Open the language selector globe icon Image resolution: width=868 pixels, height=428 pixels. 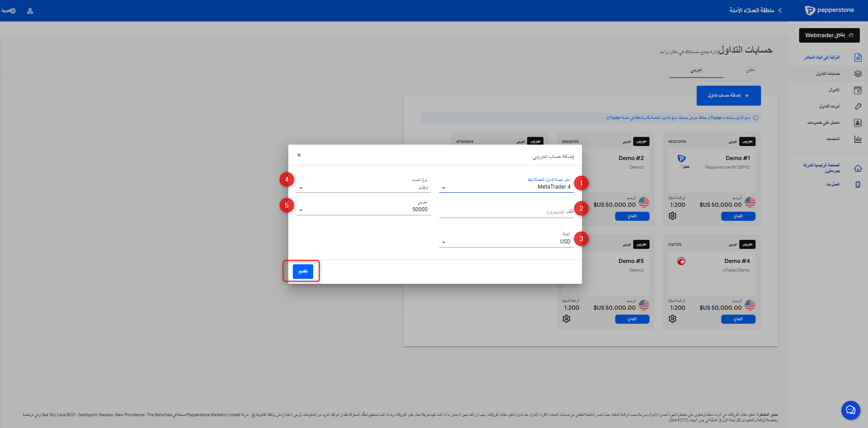[13, 11]
